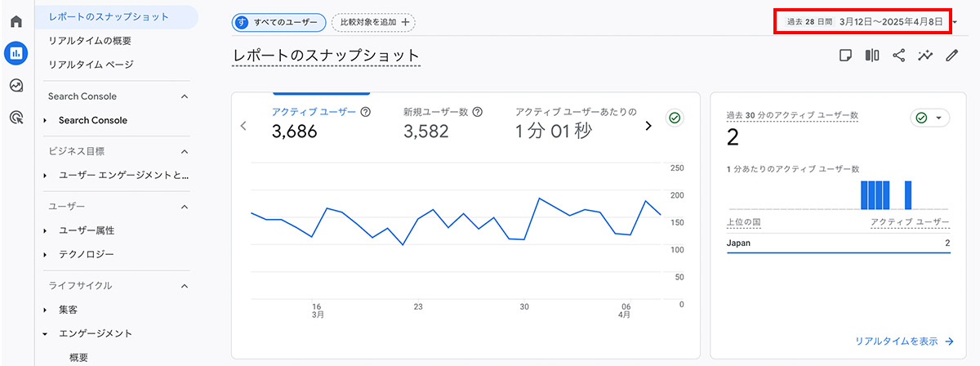
Task: Click the Home icon in left rail
Action: click(16, 20)
